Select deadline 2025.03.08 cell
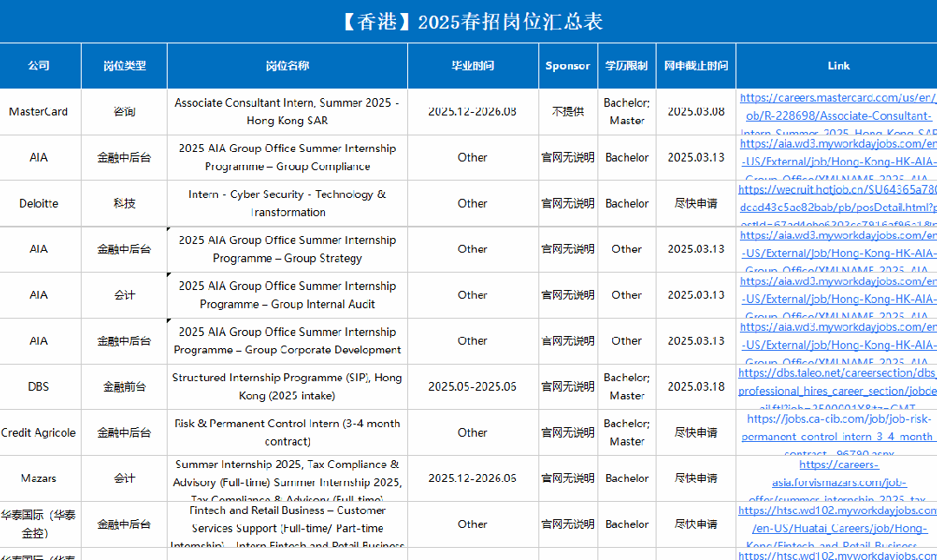 (696, 112)
